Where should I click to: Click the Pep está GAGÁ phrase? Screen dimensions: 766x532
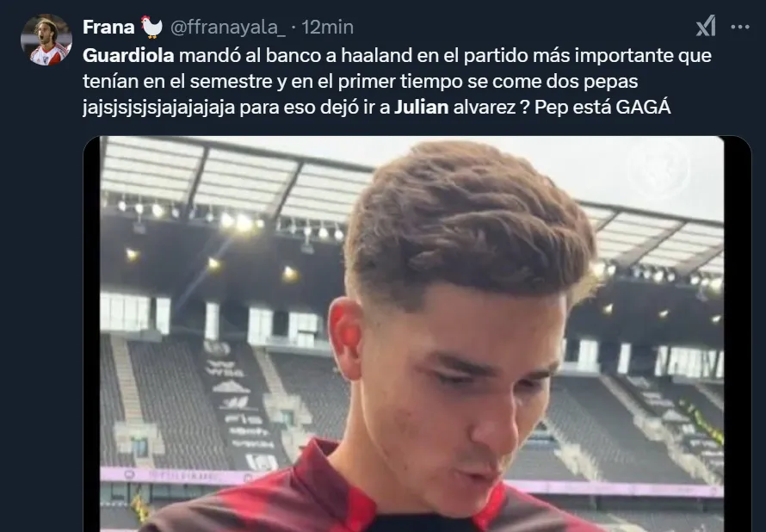click(x=602, y=107)
